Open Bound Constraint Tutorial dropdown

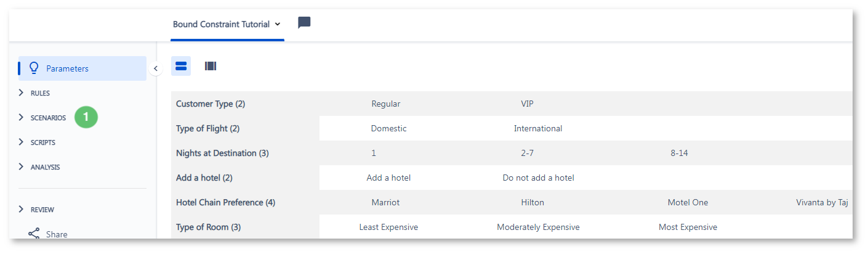click(227, 24)
